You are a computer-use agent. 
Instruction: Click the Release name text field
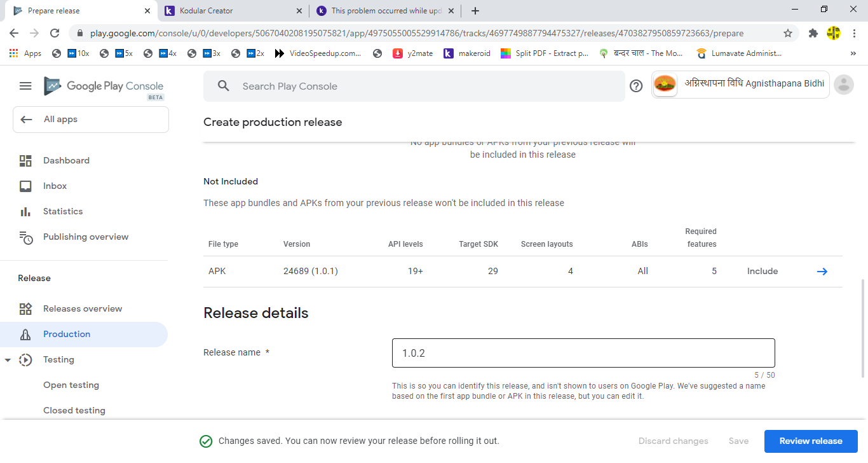pos(583,353)
